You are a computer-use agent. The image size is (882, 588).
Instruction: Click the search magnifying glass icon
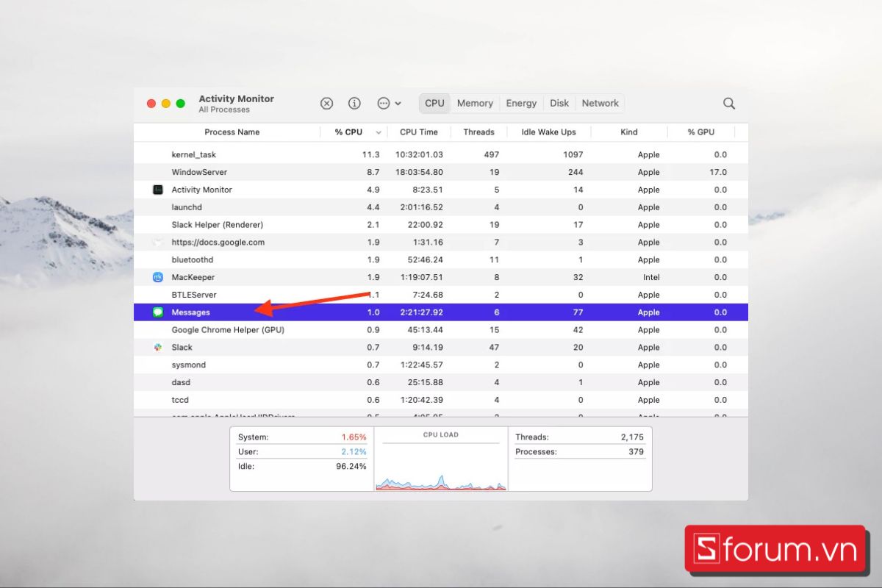click(x=729, y=104)
